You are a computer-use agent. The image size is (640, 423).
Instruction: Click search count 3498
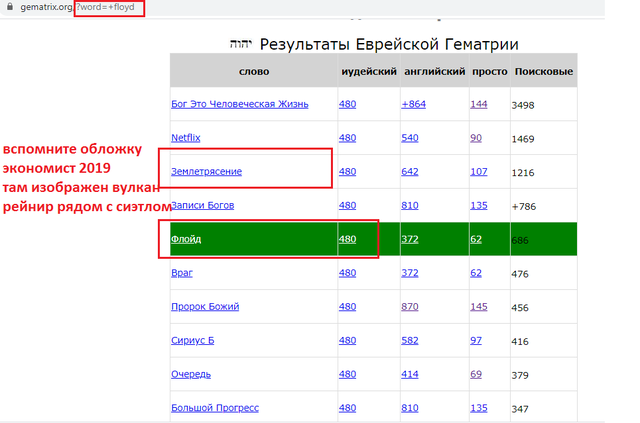523,105
